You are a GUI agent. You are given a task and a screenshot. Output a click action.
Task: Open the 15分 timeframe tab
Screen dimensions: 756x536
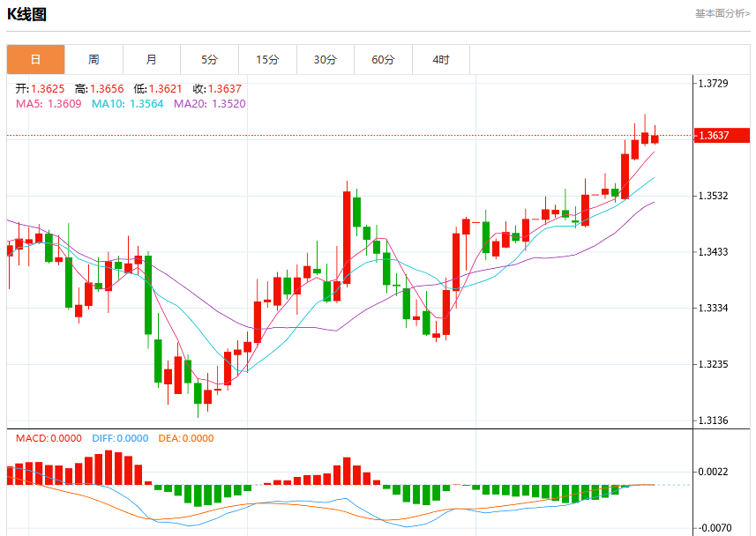tap(267, 60)
